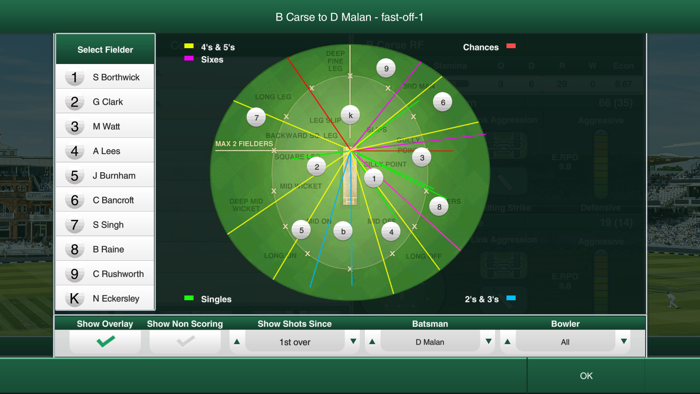Viewport: 700px width, 394px height.
Task: Select fielder marker 1 on the field
Action: (374, 178)
